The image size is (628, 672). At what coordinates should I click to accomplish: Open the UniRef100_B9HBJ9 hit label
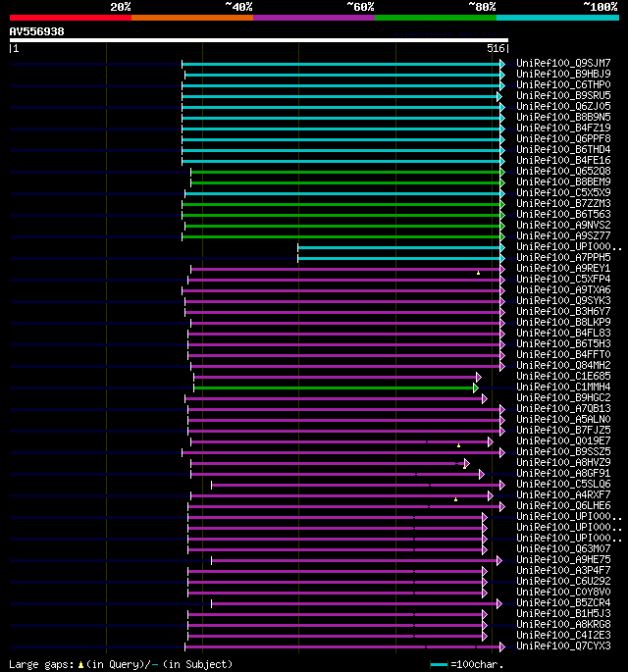[x=563, y=75]
